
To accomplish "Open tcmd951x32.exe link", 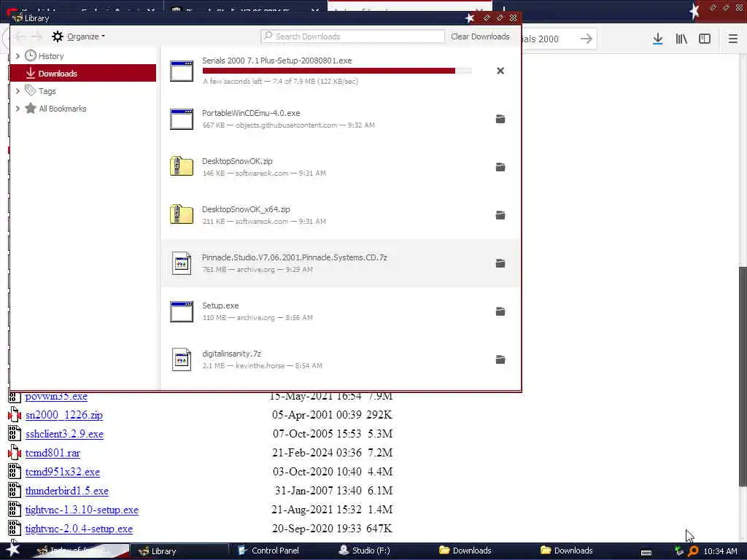I will pyautogui.click(x=63, y=472).
